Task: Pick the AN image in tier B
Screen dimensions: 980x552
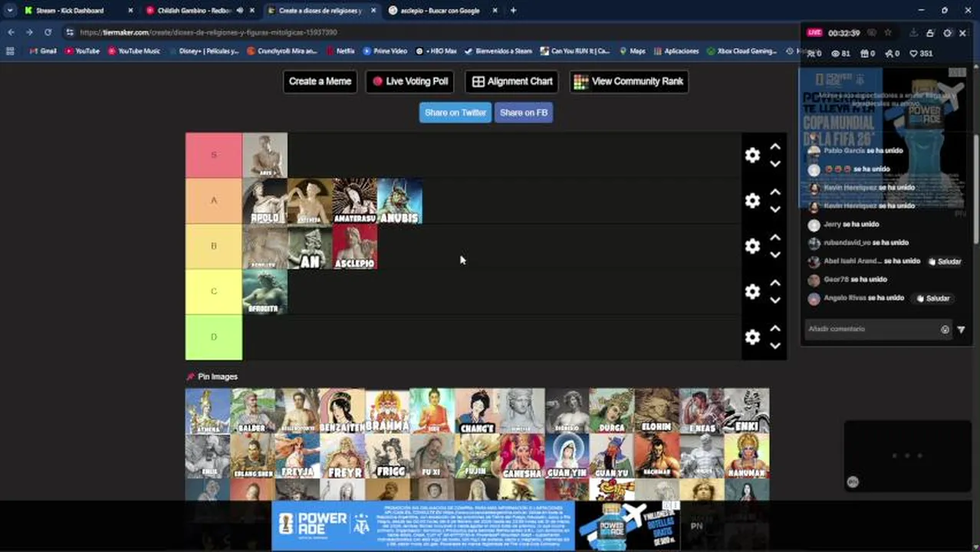Action: [x=310, y=246]
